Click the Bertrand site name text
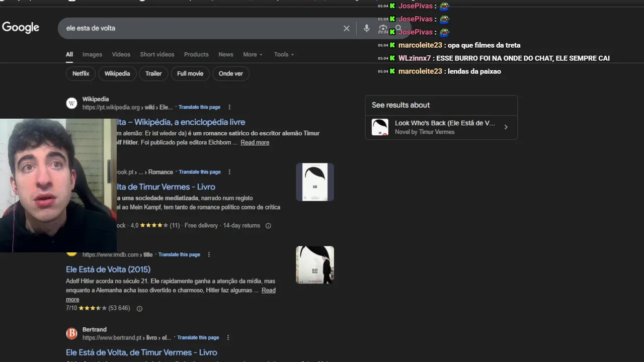This screenshot has height=362, width=644. pyautogui.click(x=95, y=329)
